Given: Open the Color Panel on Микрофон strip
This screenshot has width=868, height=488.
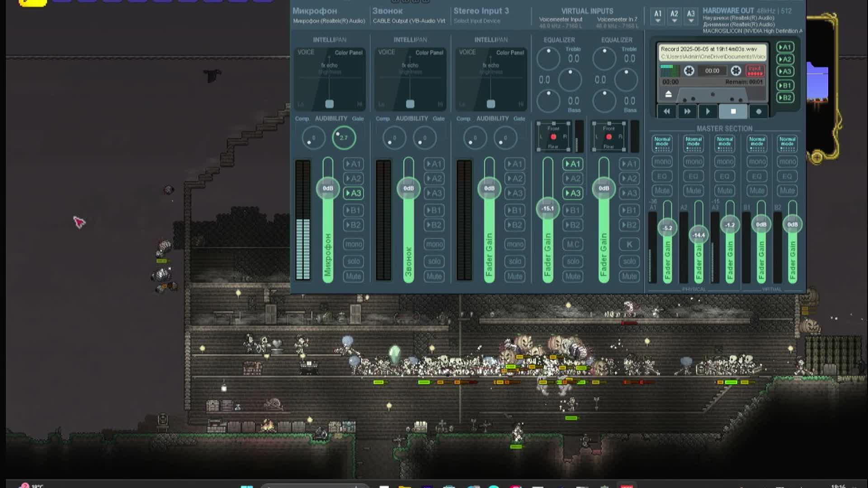Looking at the screenshot, I should (x=348, y=52).
